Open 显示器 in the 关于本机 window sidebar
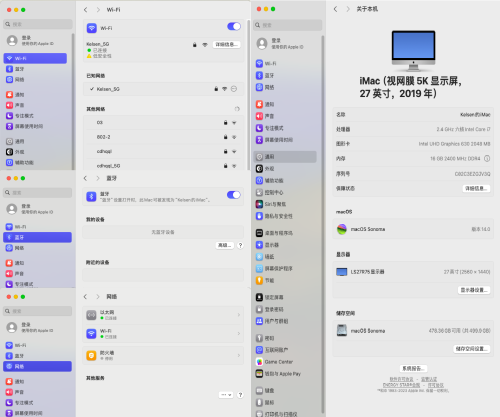 tap(267, 245)
